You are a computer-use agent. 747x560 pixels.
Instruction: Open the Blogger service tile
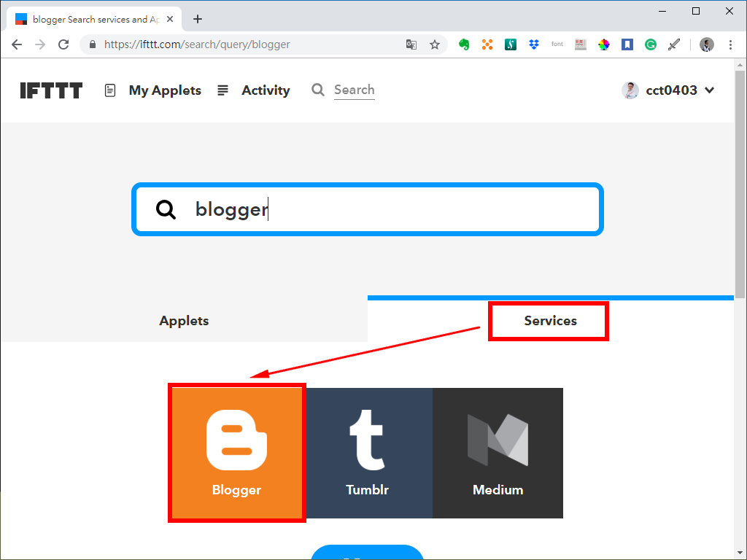click(237, 453)
